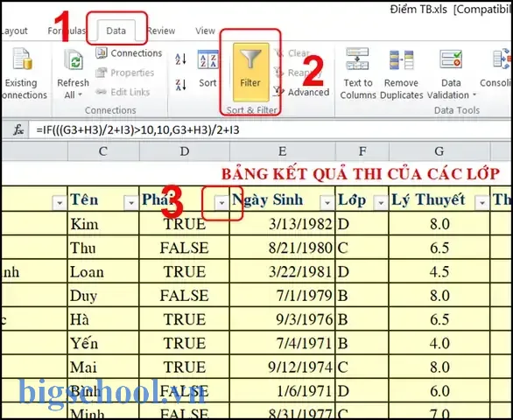Select the cell containing Loan
Image resolution: width=513 pixels, height=420 pixels.
pos(103,272)
